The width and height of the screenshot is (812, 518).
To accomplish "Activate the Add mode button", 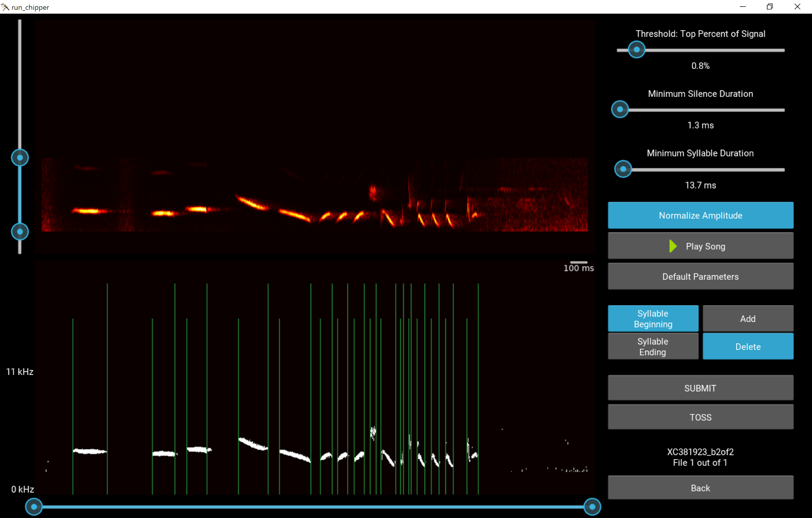I will click(x=748, y=318).
